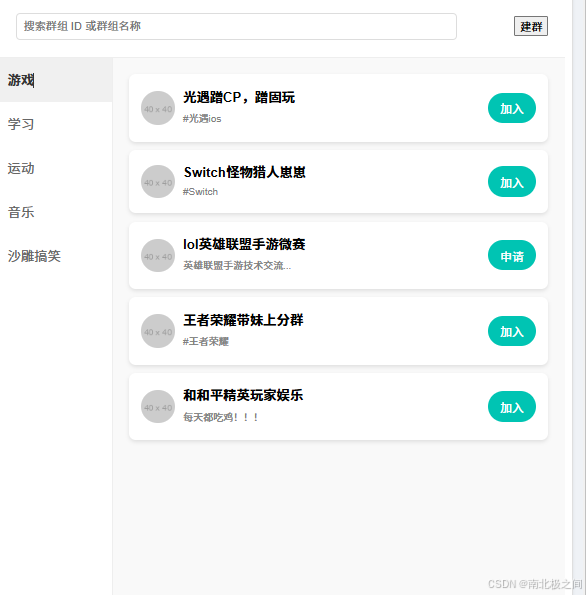This screenshot has width=586, height=595.
Task: Click the 英雄联盟手游技术交流 description
Action: coord(237,266)
